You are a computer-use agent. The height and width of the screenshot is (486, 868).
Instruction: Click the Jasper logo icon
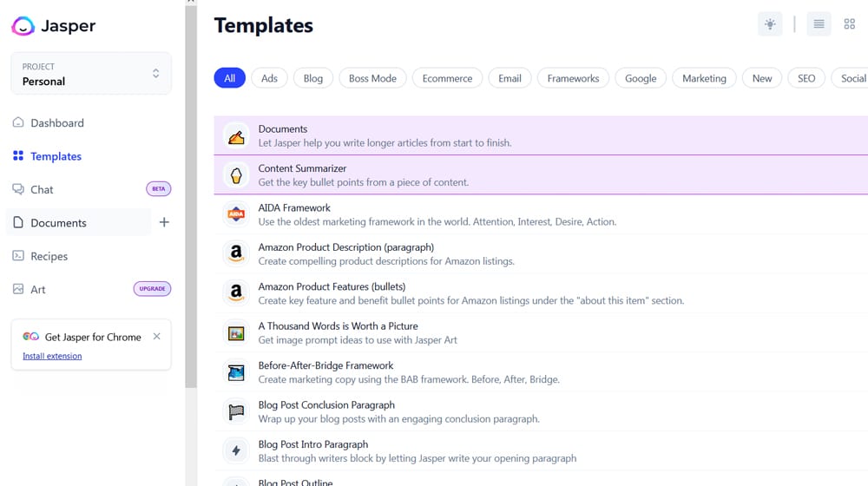pyautogui.click(x=23, y=26)
